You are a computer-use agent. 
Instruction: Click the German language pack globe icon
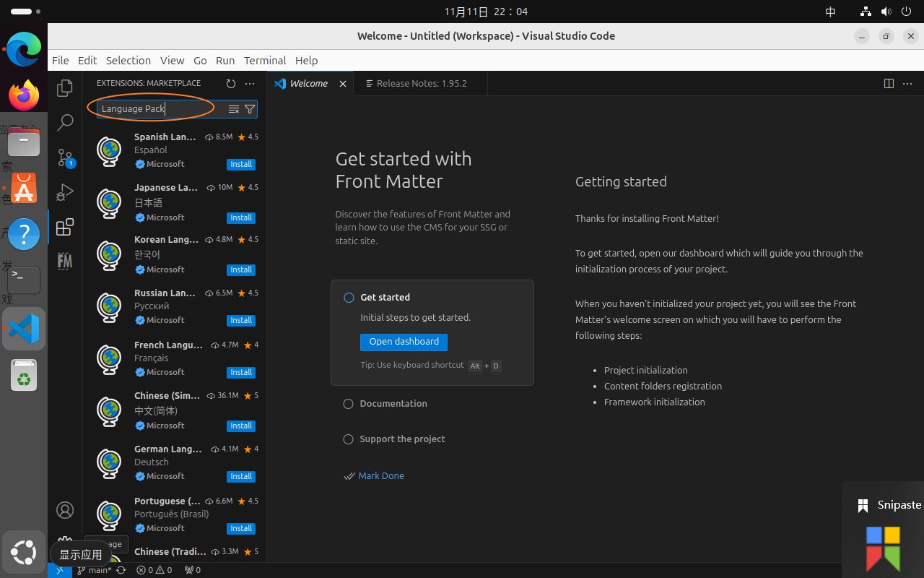click(x=109, y=462)
